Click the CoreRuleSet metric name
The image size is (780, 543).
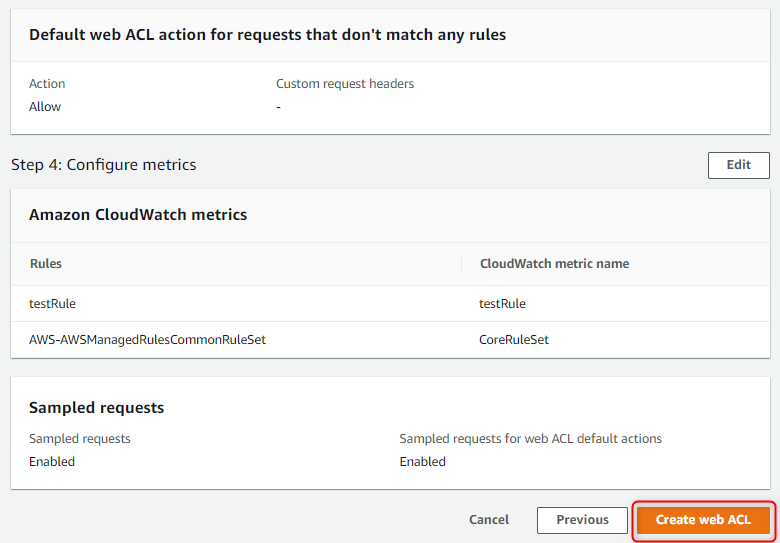point(514,340)
